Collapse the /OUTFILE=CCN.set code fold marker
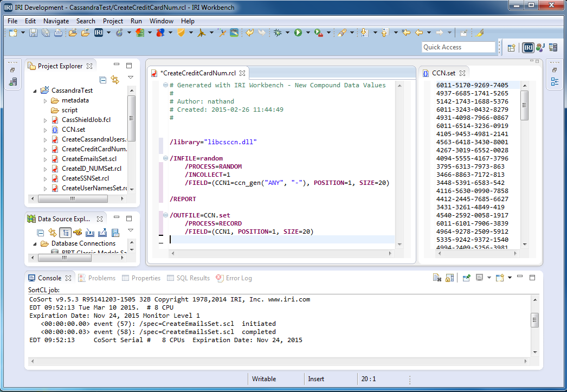Screen dimensions: 567x392 click(x=165, y=215)
